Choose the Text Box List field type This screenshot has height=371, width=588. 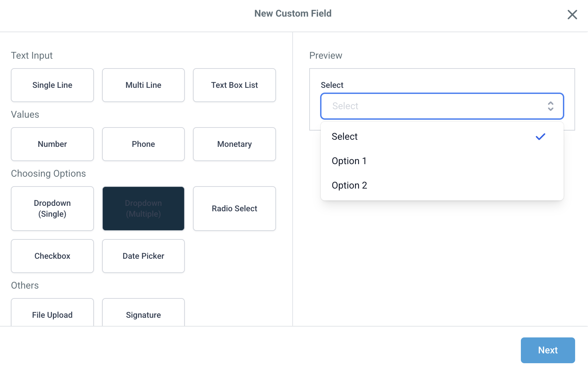(234, 85)
